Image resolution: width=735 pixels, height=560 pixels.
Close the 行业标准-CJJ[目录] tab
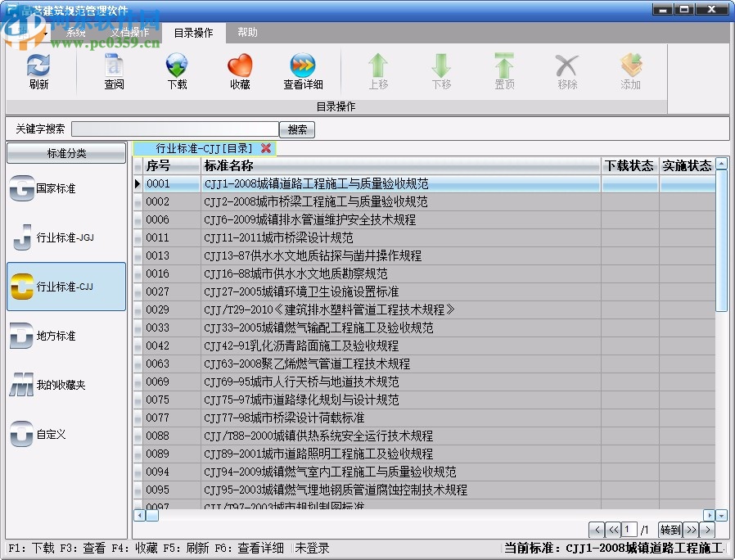(x=266, y=149)
